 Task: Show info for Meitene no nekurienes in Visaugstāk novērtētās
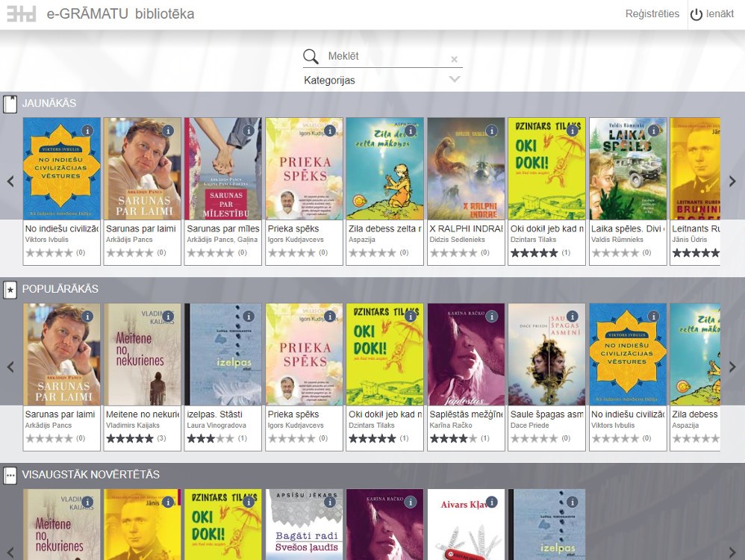87,502
